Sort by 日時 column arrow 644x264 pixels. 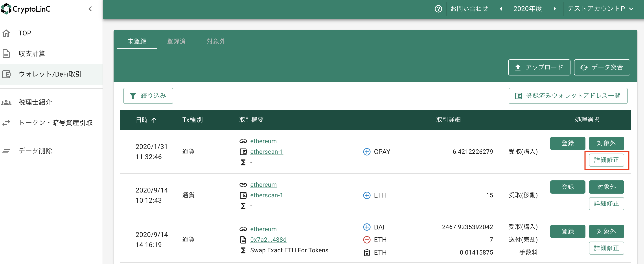[x=154, y=120]
